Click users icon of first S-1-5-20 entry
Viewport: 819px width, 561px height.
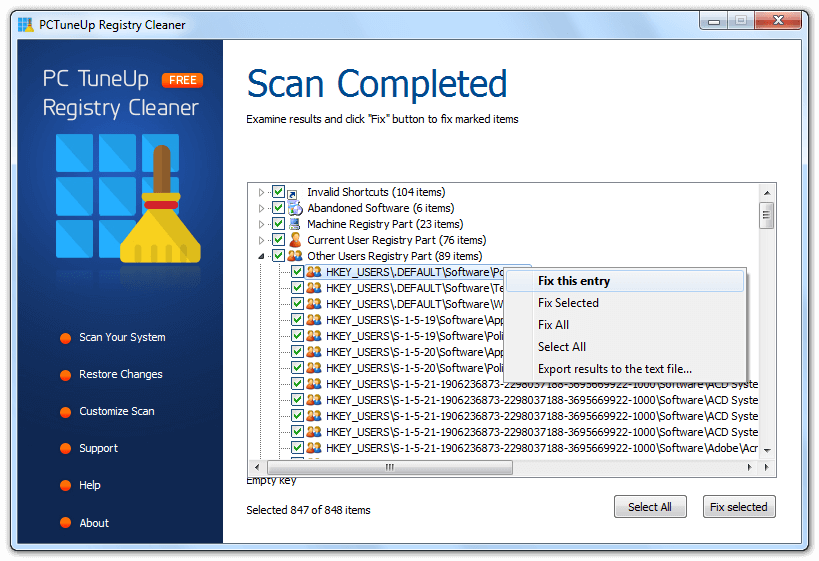click(x=313, y=352)
